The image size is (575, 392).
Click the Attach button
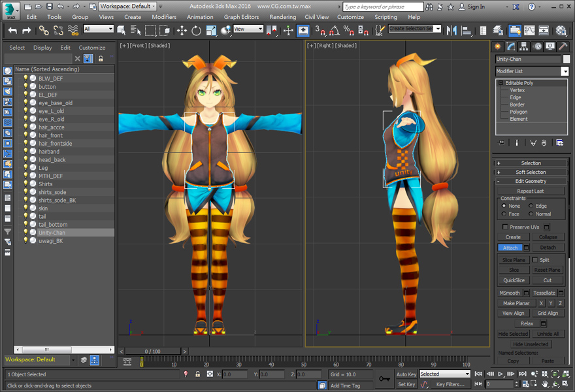[x=510, y=248]
